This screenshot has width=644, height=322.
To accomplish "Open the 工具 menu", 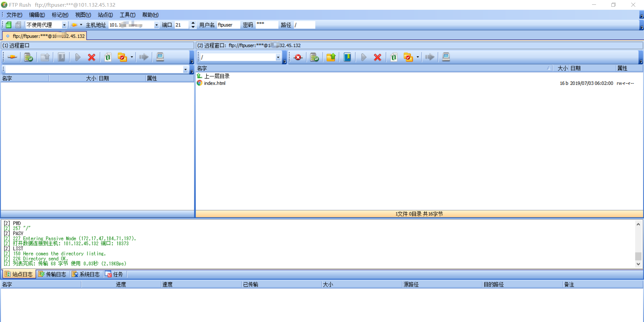I will (x=127, y=15).
